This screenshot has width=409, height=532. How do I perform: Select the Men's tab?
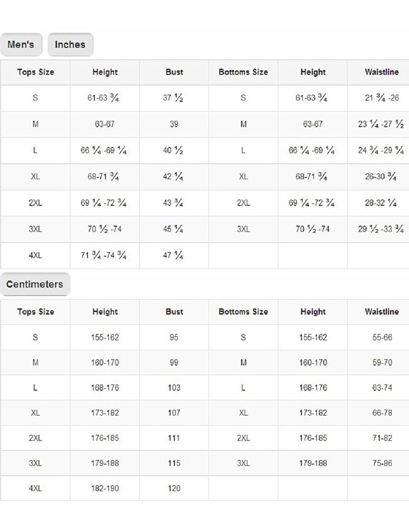(21, 45)
